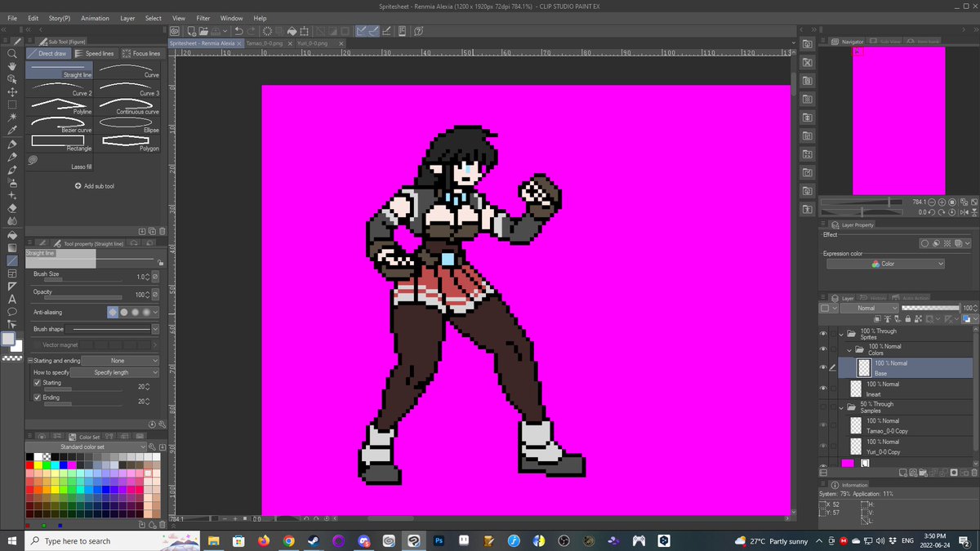Select the Auto select magic wand tool
This screenshot has height=551, width=980.
pos(12,118)
